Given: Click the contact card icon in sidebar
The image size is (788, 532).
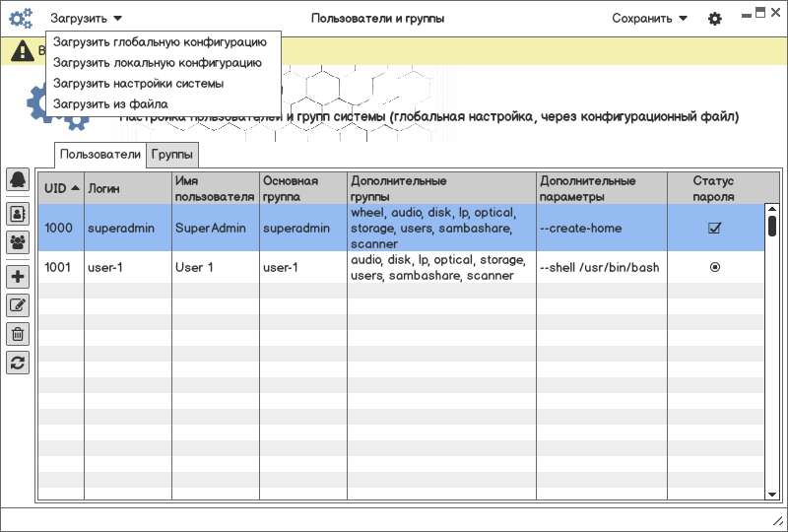Looking at the screenshot, I should pos(18,213).
